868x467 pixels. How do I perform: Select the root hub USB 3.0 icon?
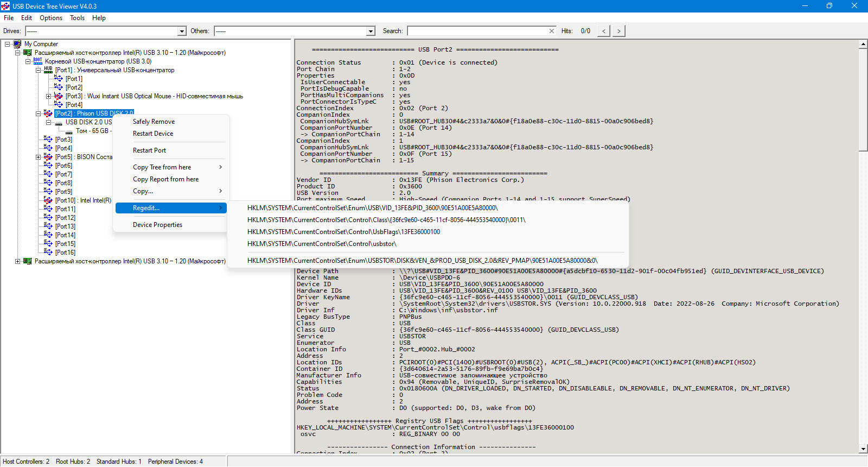coord(38,61)
